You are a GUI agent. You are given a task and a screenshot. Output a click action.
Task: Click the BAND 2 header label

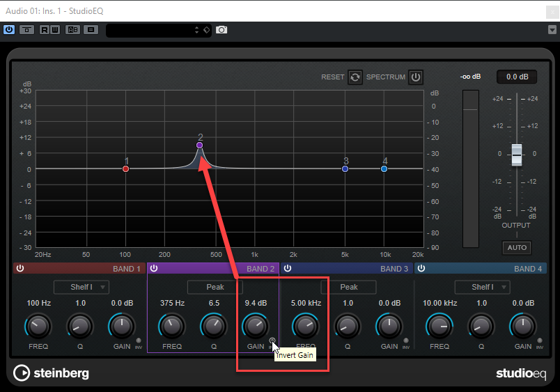coord(260,269)
